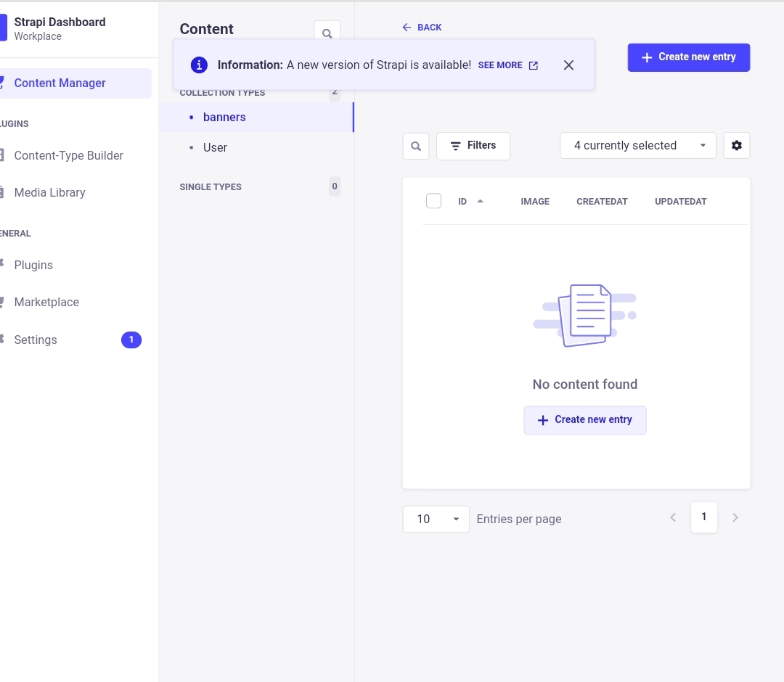Dismiss the Strapi update notification
Image resolution: width=784 pixels, height=682 pixels.
[568, 65]
